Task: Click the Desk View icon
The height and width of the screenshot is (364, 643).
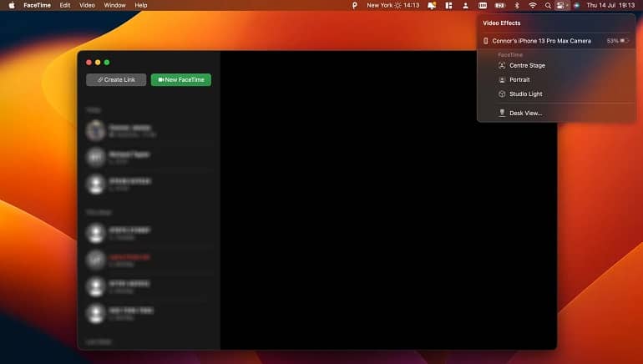Action: [502, 113]
